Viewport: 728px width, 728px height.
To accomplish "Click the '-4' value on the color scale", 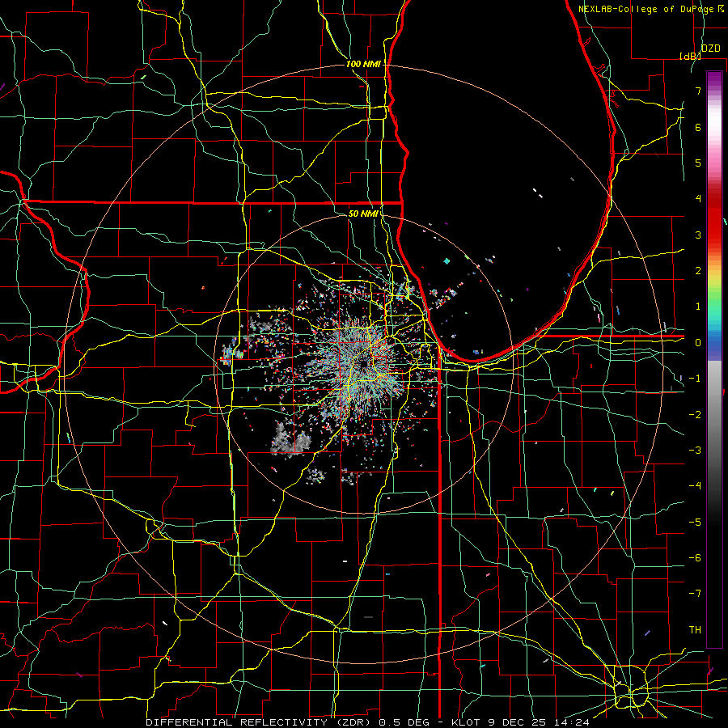I will coord(695,486).
